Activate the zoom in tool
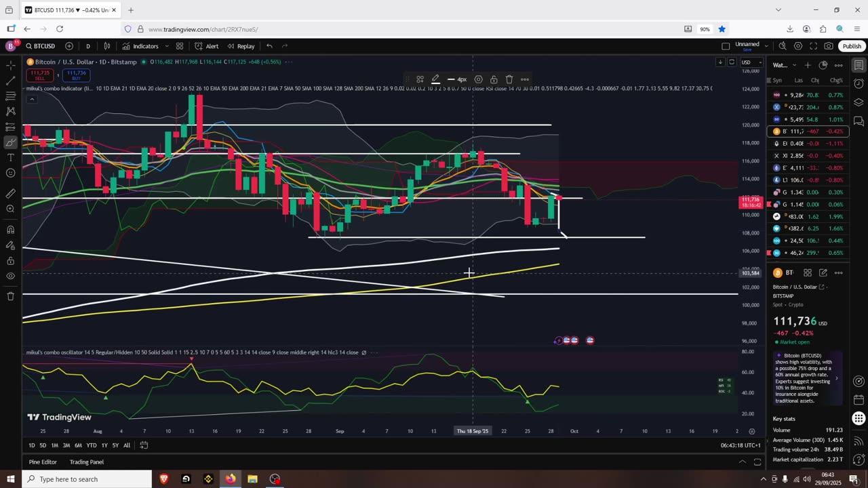 [10, 209]
